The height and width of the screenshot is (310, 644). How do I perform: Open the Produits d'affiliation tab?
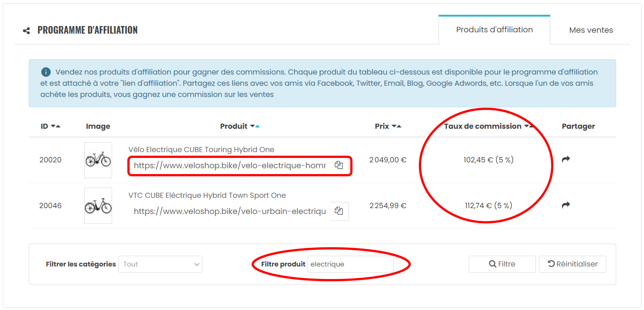tap(494, 30)
